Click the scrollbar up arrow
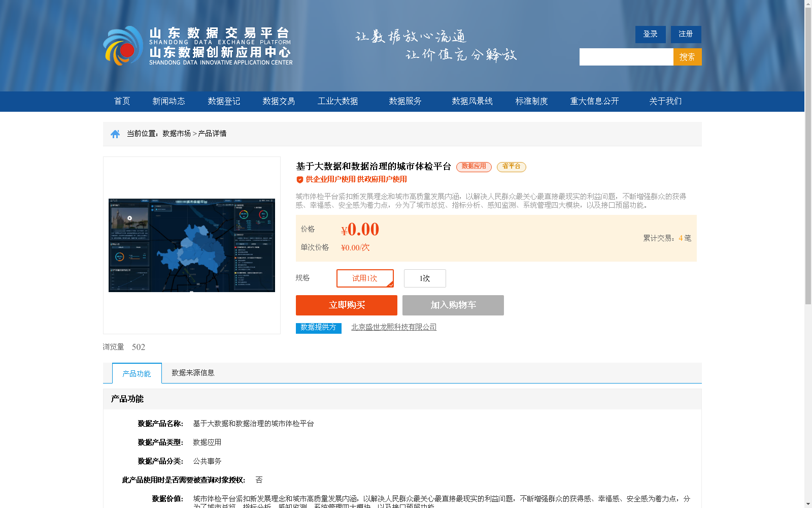Viewport: 812px width, 508px height. coord(808,3)
